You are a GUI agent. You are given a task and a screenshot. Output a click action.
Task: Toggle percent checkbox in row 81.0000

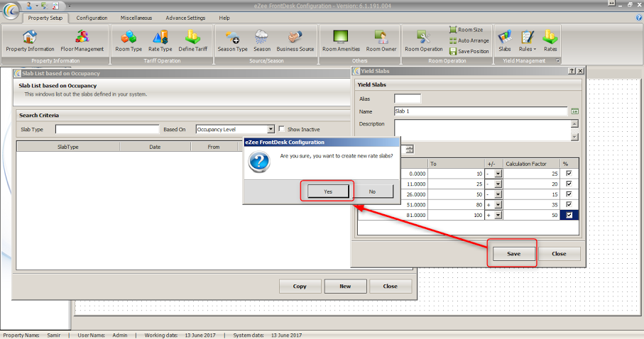coord(569,215)
